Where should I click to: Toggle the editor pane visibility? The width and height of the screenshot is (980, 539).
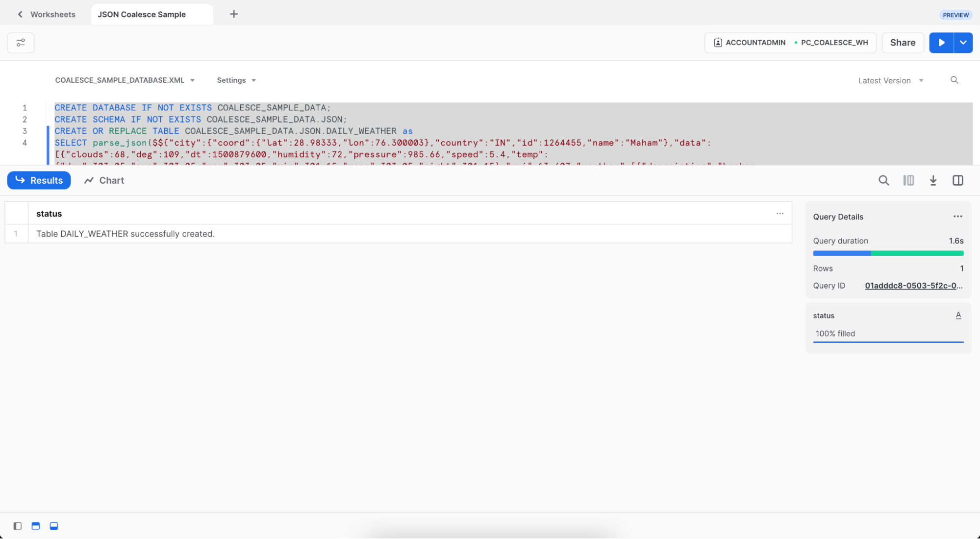pyautogui.click(x=36, y=526)
